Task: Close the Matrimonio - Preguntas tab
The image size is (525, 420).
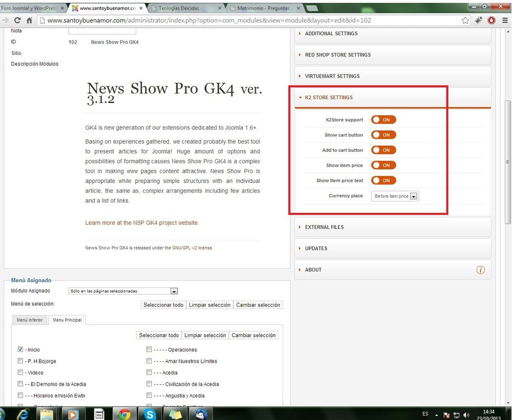Action: [298, 8]
